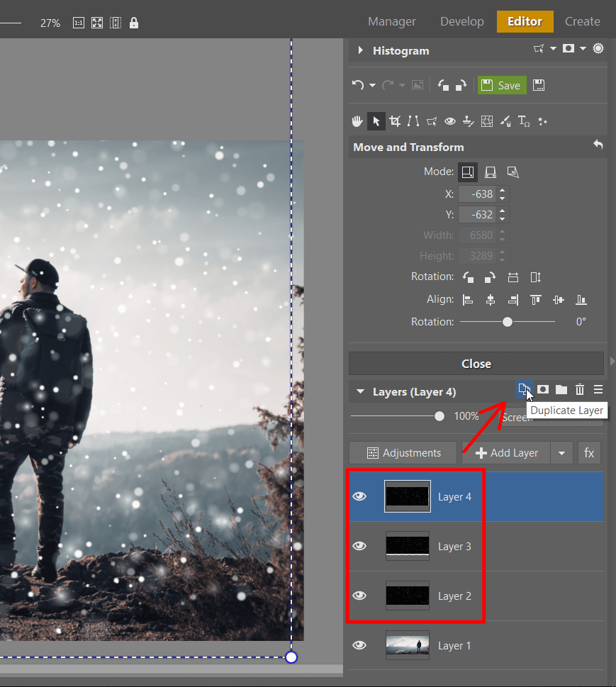The width and height of the screenshot is (616, 687).
Task: Expand the side panel arrow at right edge
Action: [612, 361]
